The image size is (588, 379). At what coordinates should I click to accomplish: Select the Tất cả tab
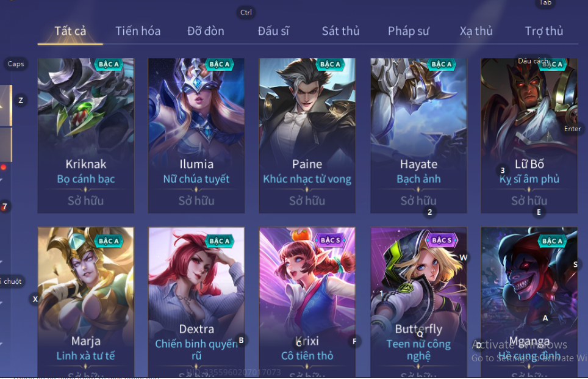coord(70,31)
